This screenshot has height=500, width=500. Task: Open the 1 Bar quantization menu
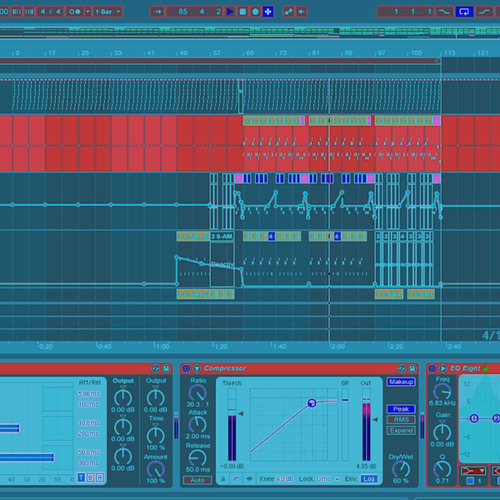pyautogui.click(x=108, y=12)
